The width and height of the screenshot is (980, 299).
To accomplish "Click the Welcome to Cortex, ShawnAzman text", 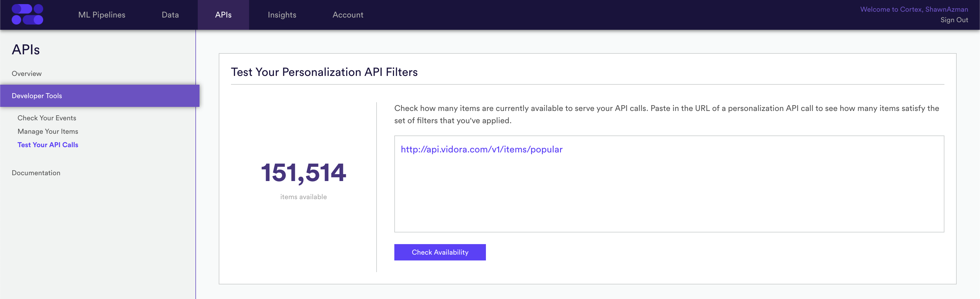I will tap(914, 9).
